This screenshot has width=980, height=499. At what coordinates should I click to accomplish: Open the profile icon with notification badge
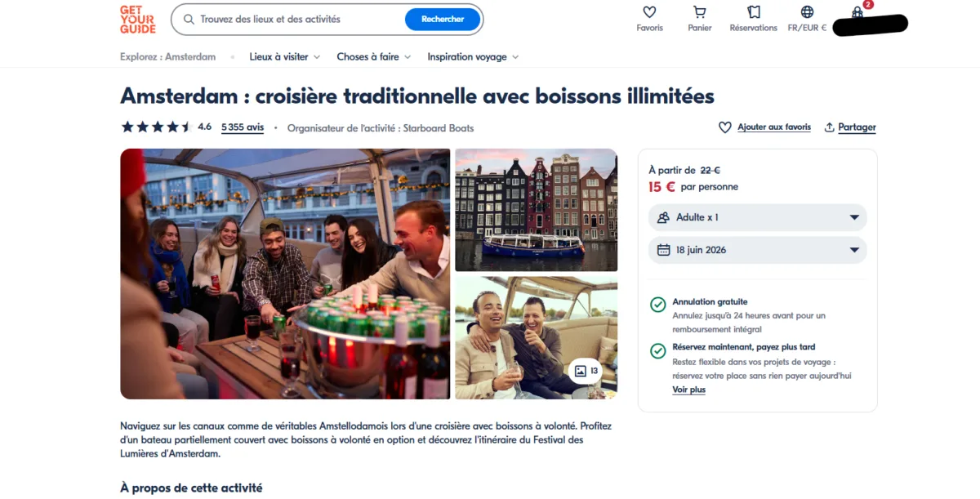coord(858,11)
